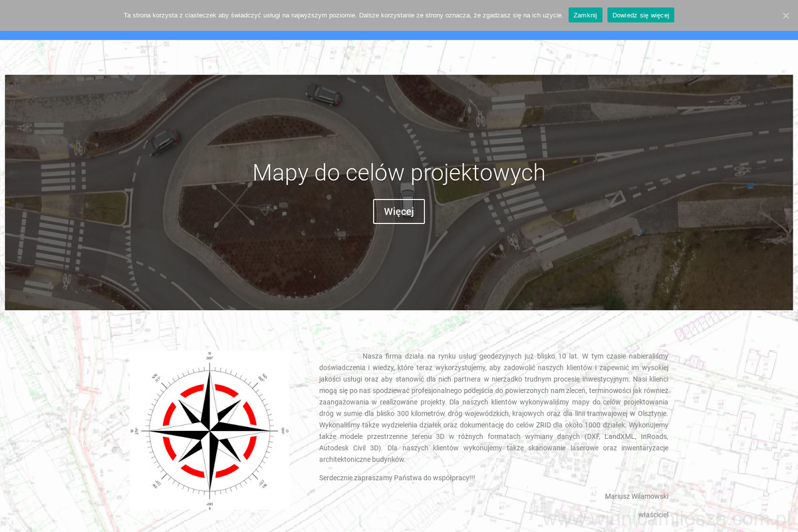The width and height of the screenshot is (798, 532).
Task: Click the compass rose image
Action: click(209, 430)
